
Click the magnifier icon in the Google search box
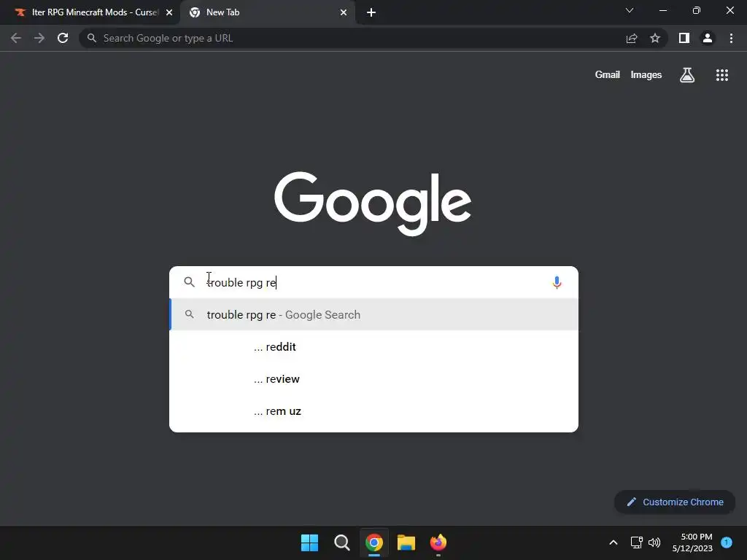point(189,282)
